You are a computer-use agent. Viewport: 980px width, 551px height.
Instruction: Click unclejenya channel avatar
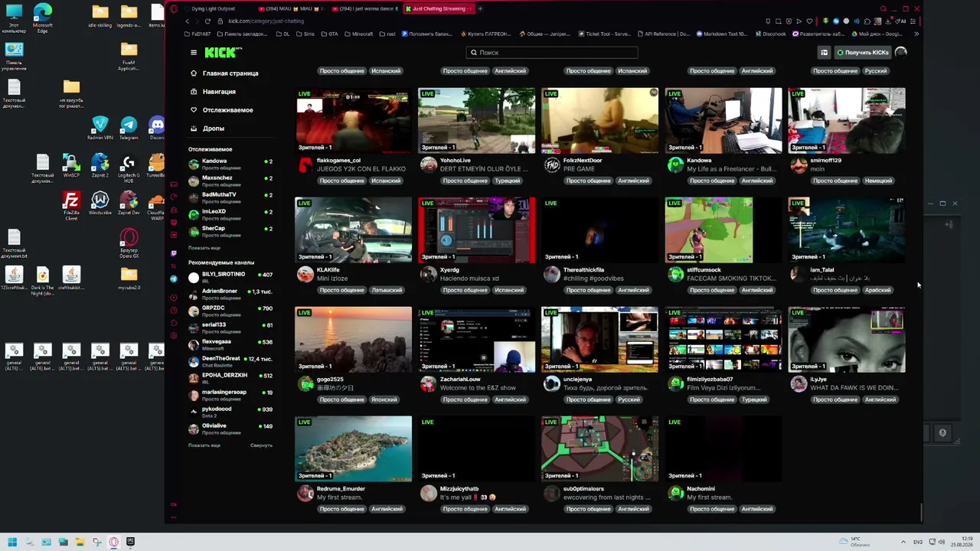(551, 384)
